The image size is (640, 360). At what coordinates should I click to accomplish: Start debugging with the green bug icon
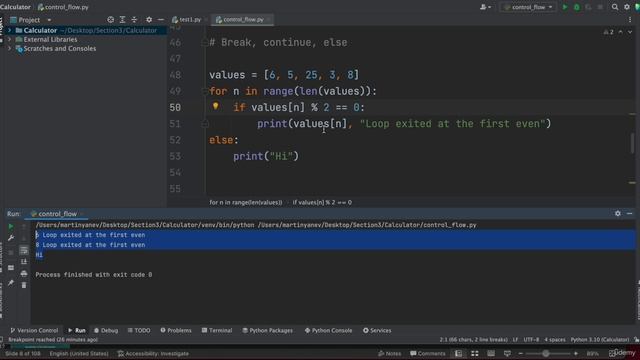(577, 7)
